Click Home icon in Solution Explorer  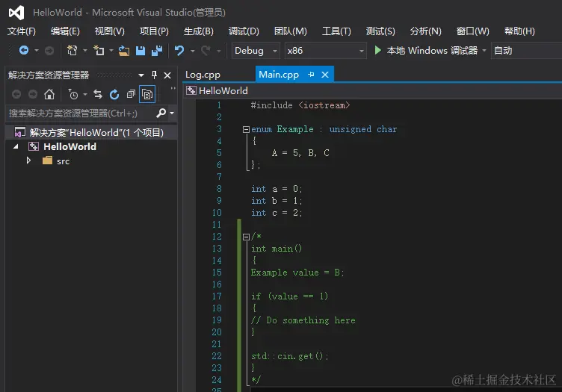click(x=49, y=94)
